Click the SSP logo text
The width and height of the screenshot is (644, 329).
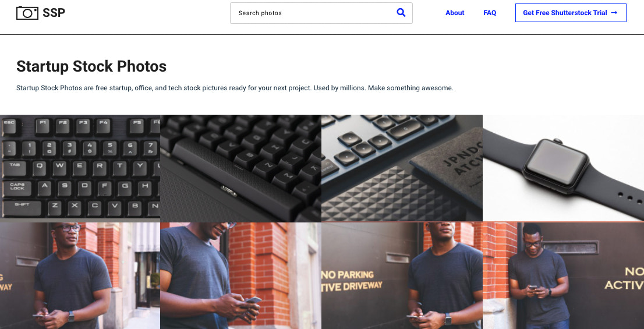point(54,13)
